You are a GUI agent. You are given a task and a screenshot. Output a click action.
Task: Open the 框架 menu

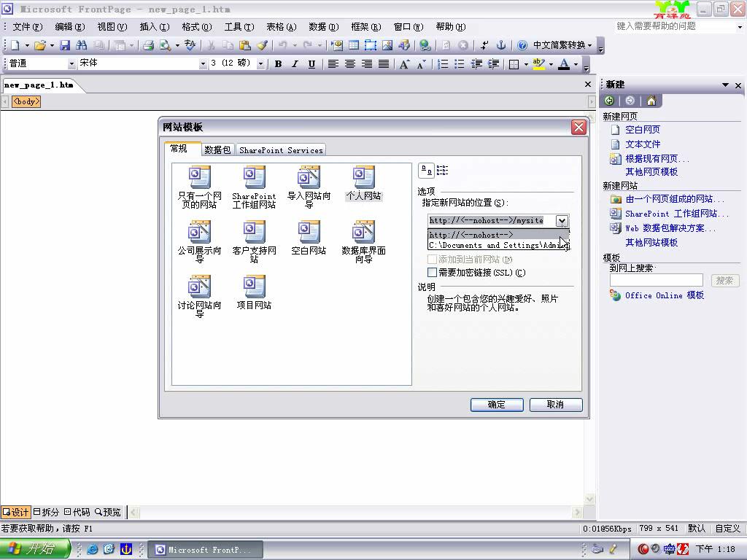coord(366,27)
